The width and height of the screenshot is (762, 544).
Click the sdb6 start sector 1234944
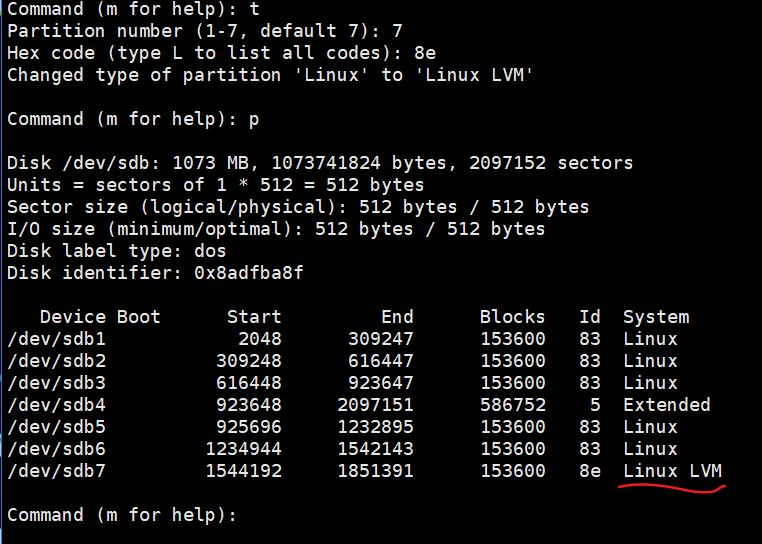click(243, 449)
